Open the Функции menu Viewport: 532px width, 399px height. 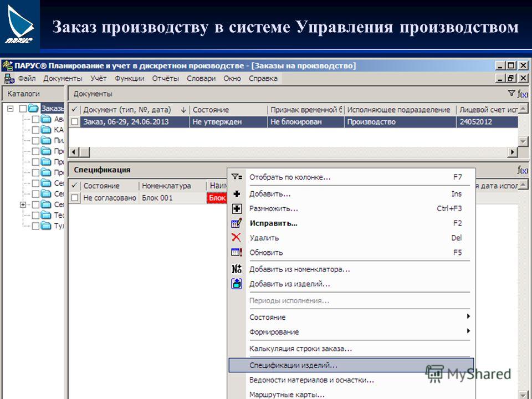click(129, 78)
